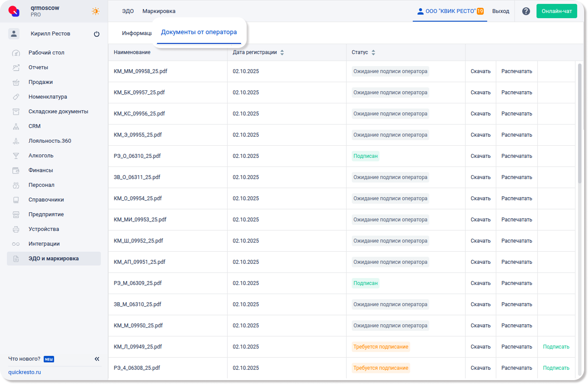Click the Устройства printer icon
This screenshot has width=588, height=384.
pos(16,229)
